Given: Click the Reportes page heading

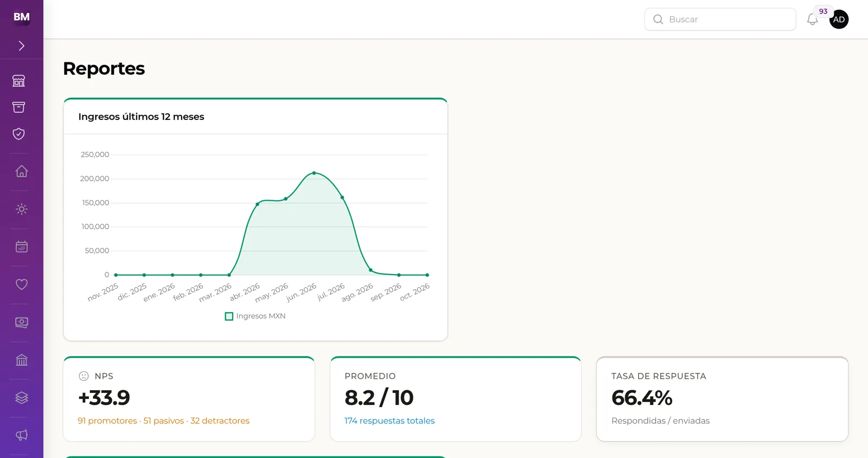Looking at the screenshot, I should 104,69.
